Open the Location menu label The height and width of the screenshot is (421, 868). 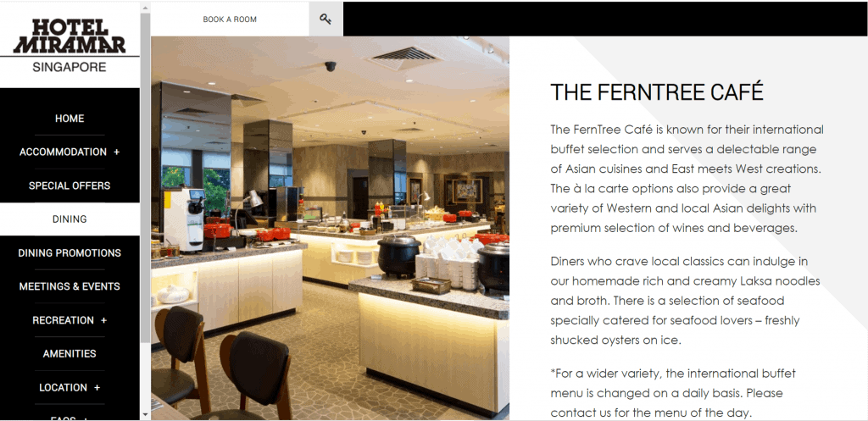click(x=63, y=388)
